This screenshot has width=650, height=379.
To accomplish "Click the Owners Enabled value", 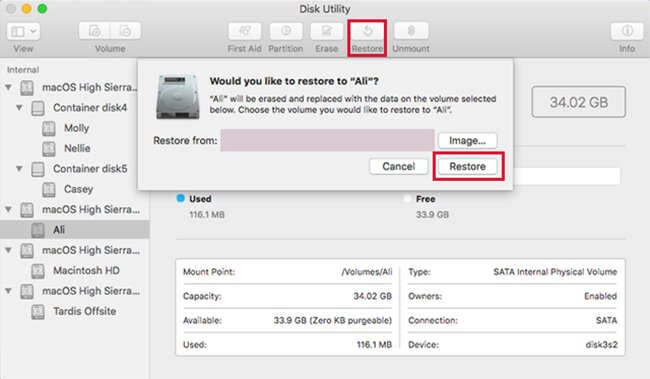I will [x=600, y=296].
